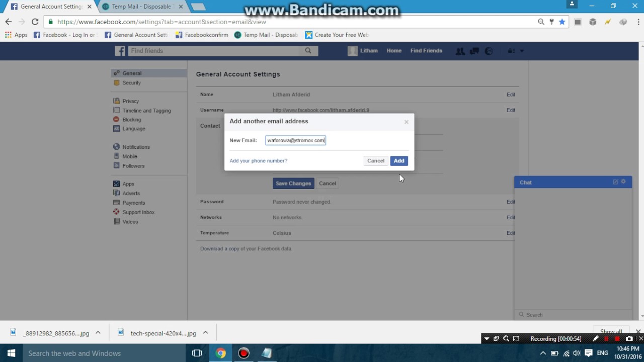Pause the Bandicam recording

tap(607, 339)
